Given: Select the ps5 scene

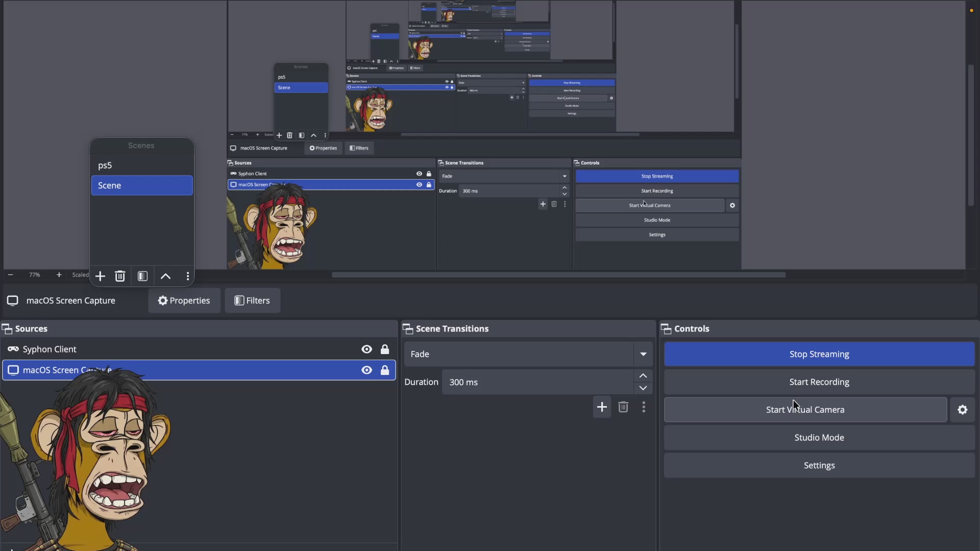Looking at the screenshot, I should [x=142, y=165].
